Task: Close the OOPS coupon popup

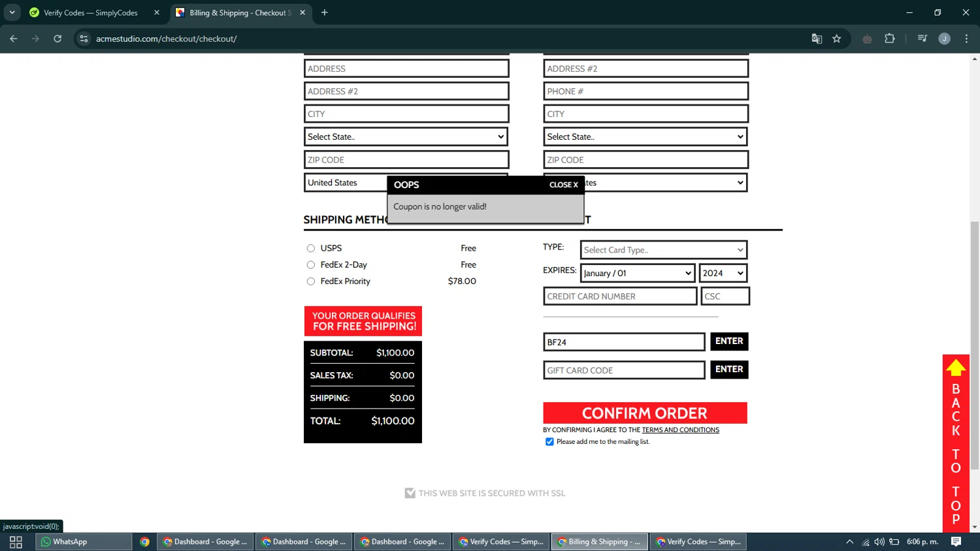Action: [x=564, y=185]
